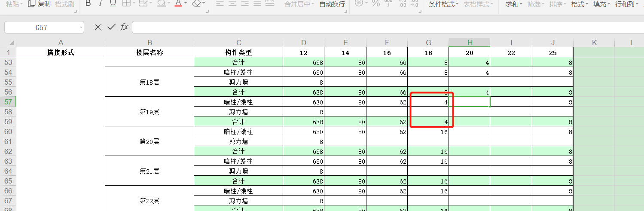The height and width of the screenshot is (211, 644).
Task: Expand the name box dropdown arrow
Action: 81,27
